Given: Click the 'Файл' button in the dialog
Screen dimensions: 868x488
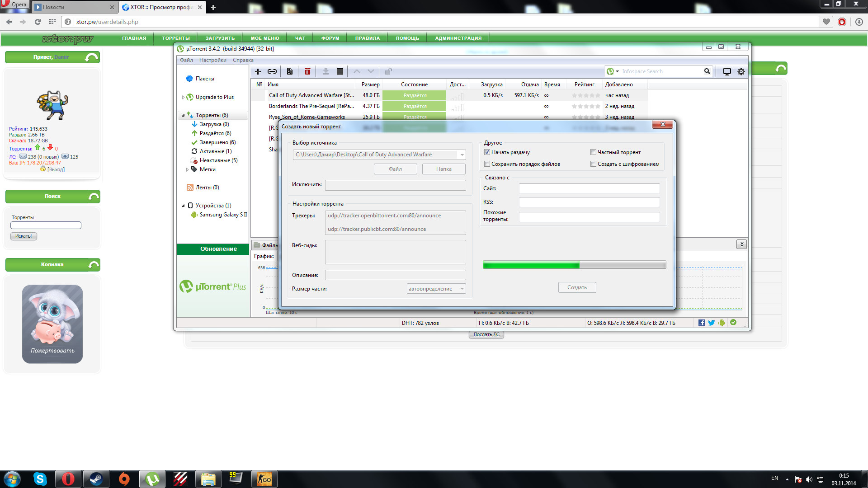Looking at the screenshot, I should 395,169.
